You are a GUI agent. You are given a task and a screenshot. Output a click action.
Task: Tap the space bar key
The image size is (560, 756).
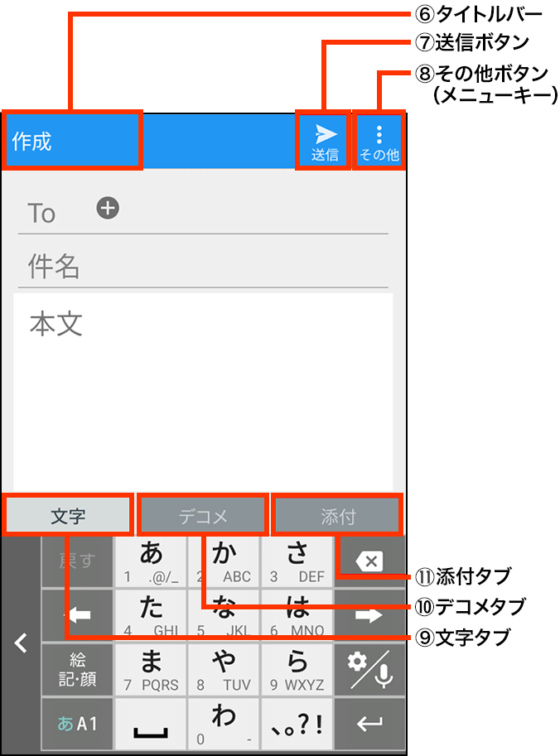pos(151,725)
